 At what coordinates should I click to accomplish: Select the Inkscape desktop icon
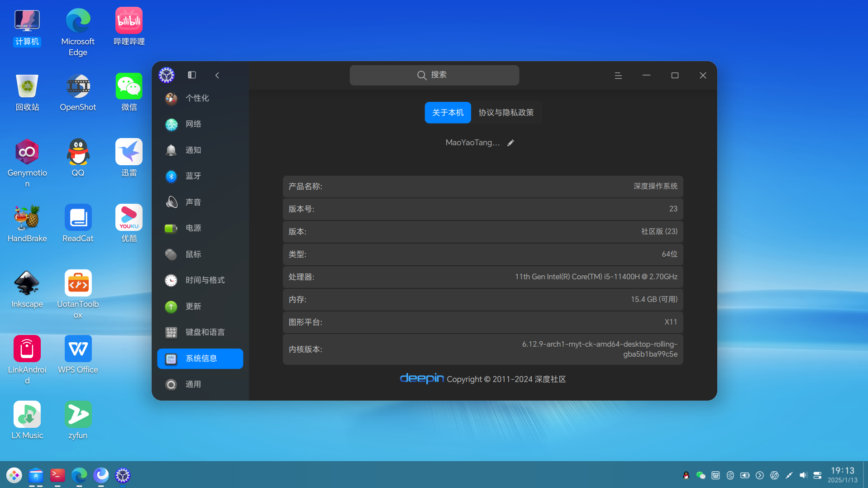(27, 289)
